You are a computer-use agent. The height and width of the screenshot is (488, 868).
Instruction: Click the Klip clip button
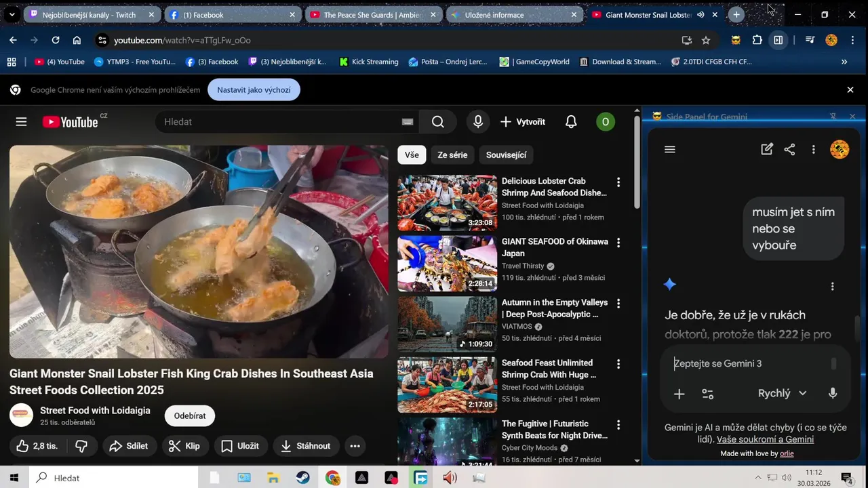pos(184,446)
